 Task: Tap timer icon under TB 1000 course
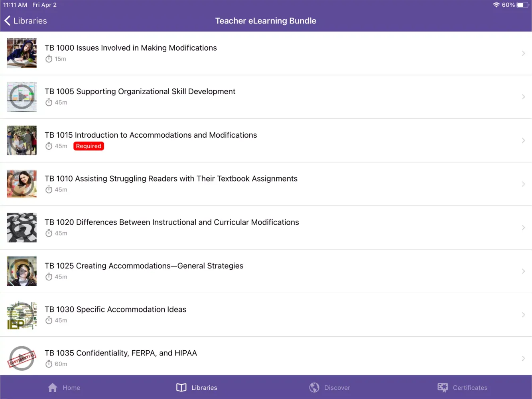49,59
